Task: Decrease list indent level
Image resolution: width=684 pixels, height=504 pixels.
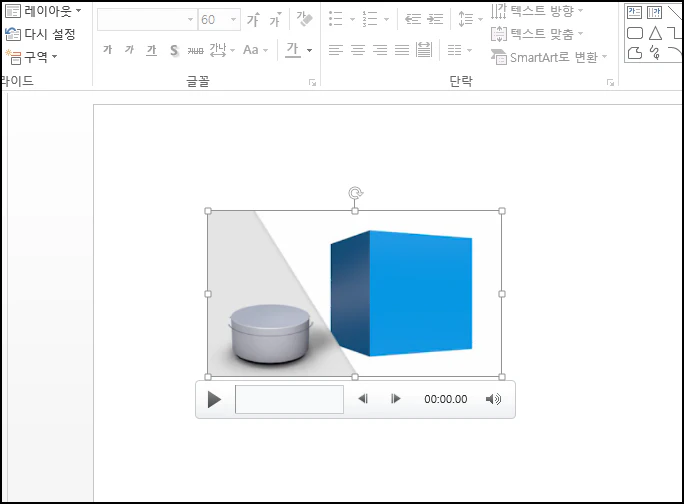Action: [x=413, y=19]
